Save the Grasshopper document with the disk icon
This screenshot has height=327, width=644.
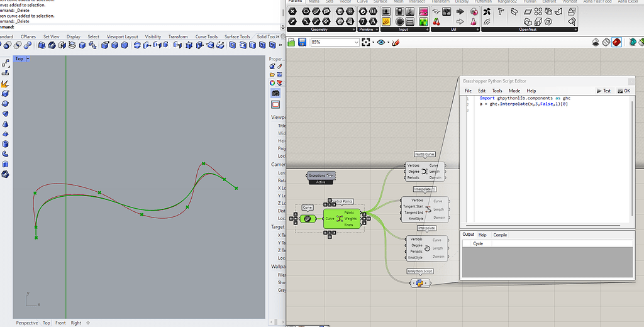click(302, 42)
